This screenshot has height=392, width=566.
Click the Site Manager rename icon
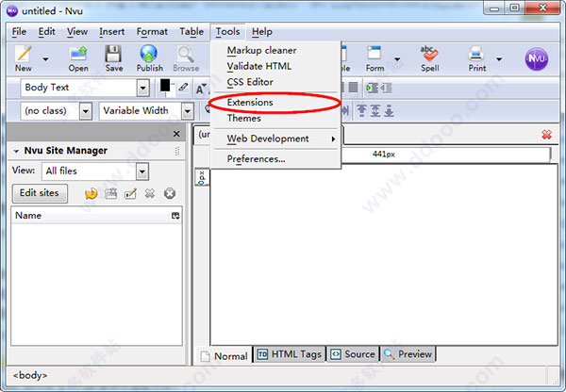click(x=130, y=194)
